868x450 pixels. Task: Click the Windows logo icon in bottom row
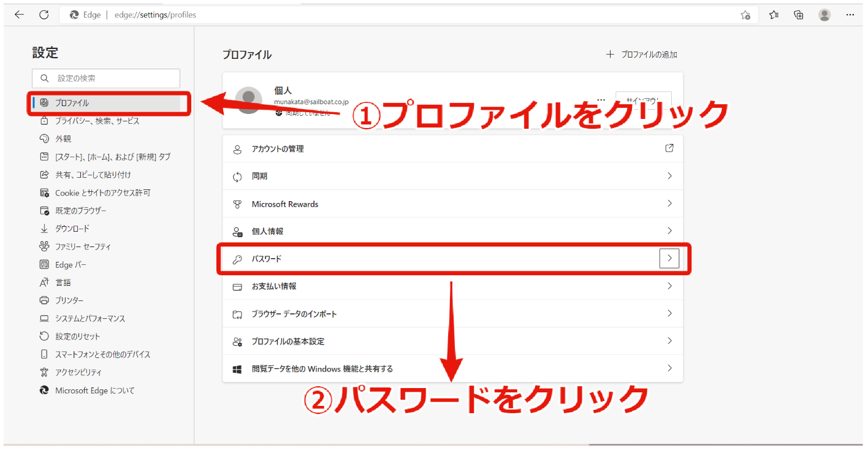[237, 369]
